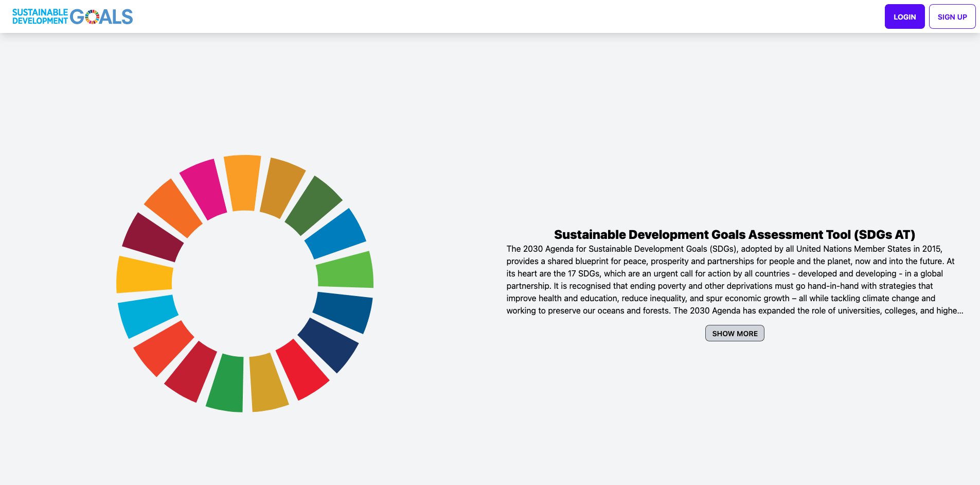Select the medium green wheel segment
The width and height of the screenshot is (980, 485).
pos(226,383)
